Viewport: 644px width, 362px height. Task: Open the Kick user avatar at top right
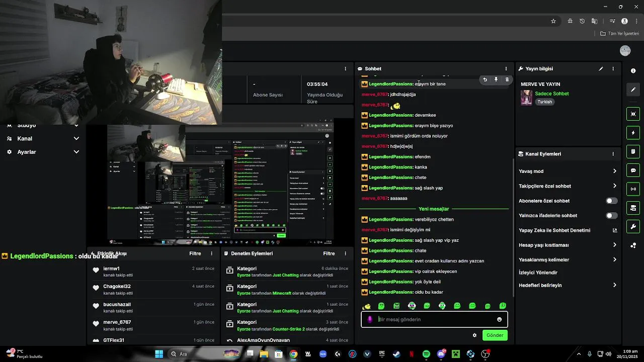click(625, 51)
